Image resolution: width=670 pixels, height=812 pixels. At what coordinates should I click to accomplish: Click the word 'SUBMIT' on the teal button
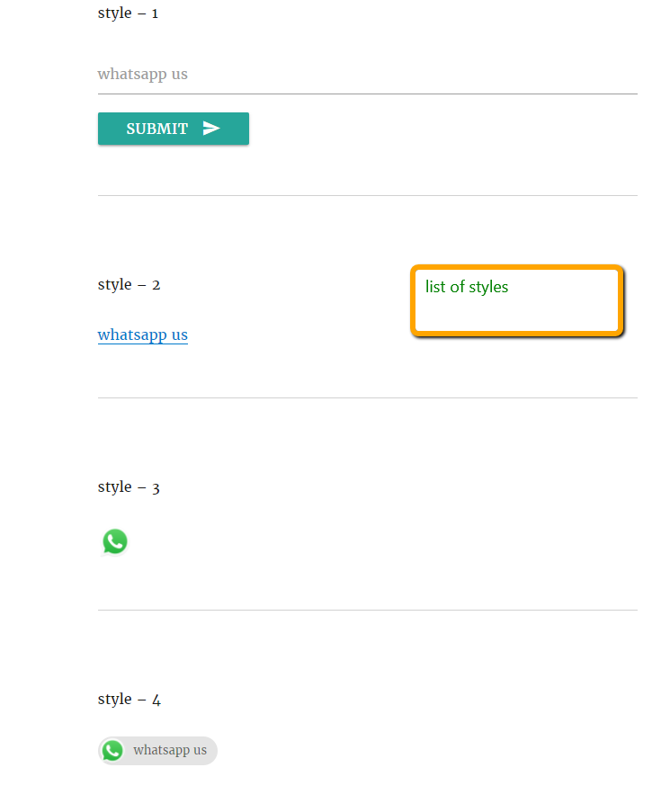(x=157, y=129)
